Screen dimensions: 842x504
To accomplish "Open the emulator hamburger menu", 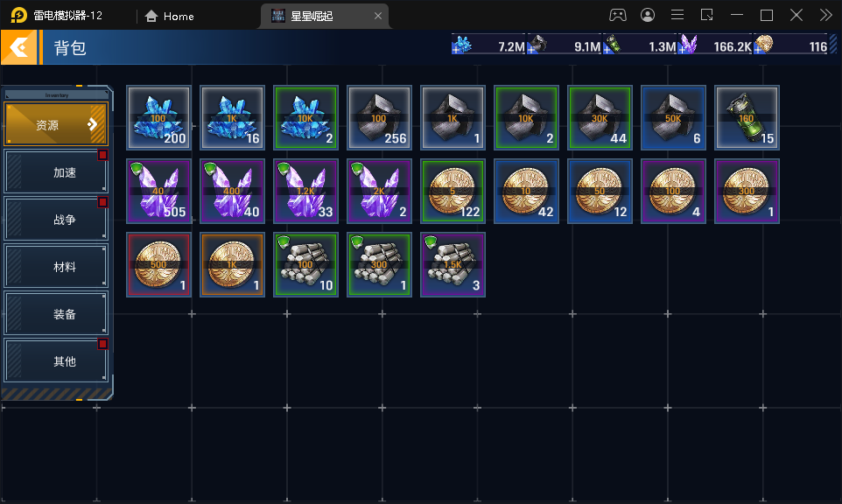I will tap(677, 15).
